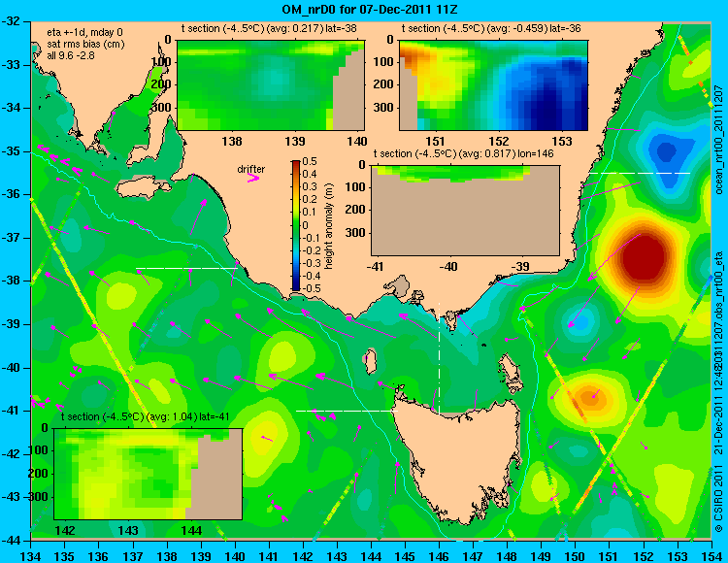
Task: Click the section title with avg: 0.217
Action: click(x=269, y=29)
